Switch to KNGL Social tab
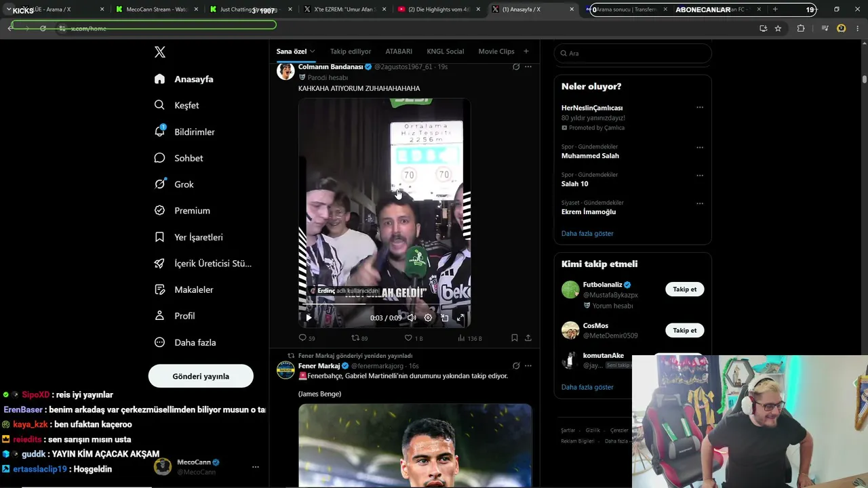This screenshot has width=868, height=488. (x=446, y=52)
